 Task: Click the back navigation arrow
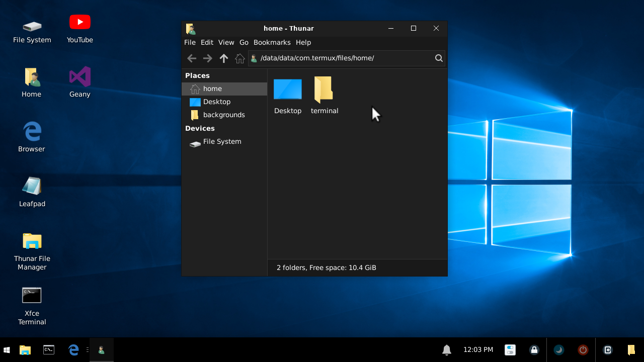pos(192,58)
